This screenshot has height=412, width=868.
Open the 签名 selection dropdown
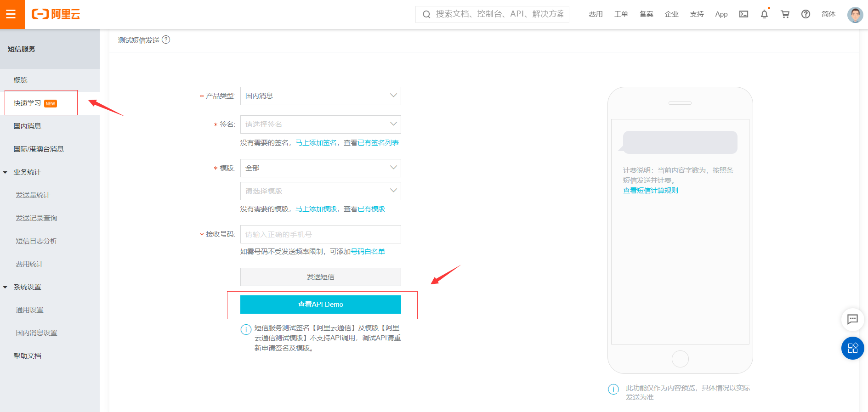coord(320,124)
